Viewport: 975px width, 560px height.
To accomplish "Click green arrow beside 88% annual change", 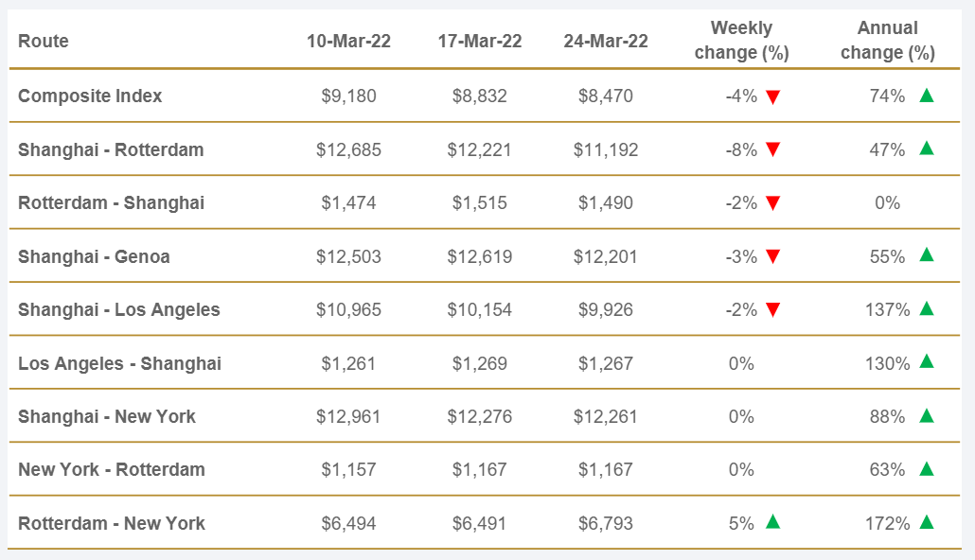I will (x=927, y=415).
